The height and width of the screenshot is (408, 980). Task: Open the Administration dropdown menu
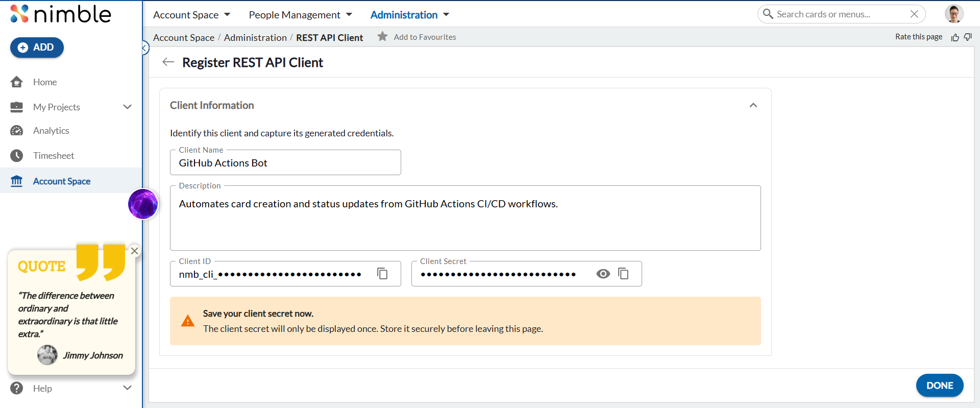[410, 15]
